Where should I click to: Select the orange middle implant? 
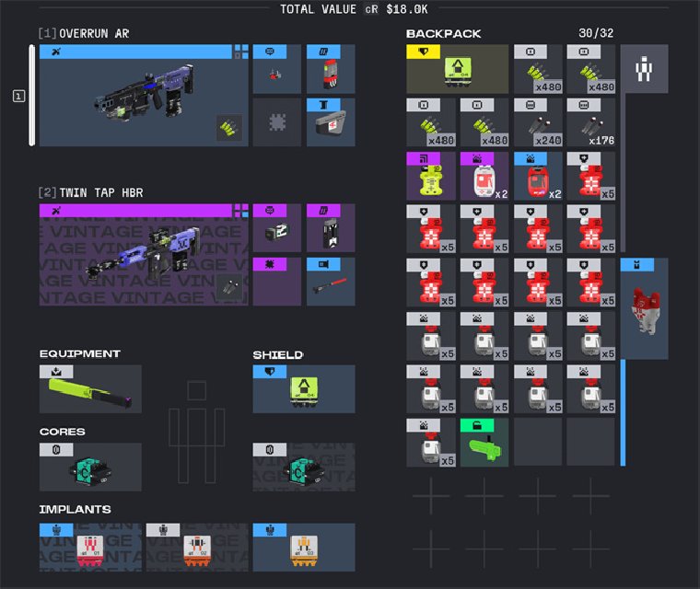[197, 547]
